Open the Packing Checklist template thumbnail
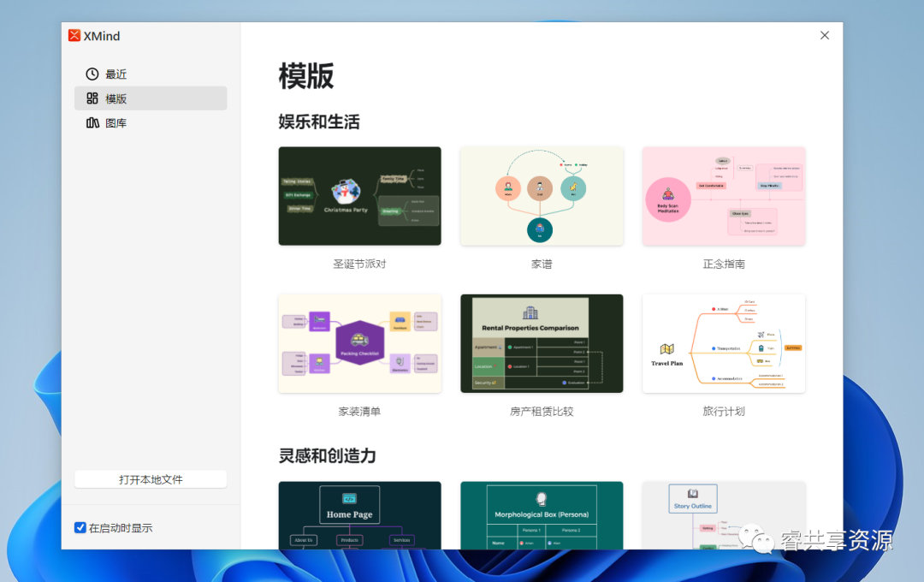924x582 pixels. click(x=359, y=343)
